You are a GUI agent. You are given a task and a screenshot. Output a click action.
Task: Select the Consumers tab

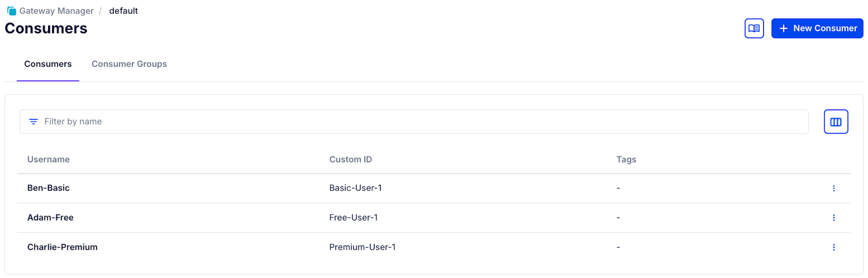coord(48,64)
